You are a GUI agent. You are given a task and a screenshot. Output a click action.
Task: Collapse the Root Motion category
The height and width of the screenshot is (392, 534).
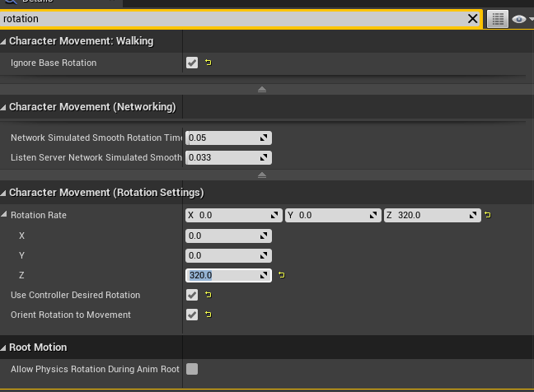click(x=4, y=348)
